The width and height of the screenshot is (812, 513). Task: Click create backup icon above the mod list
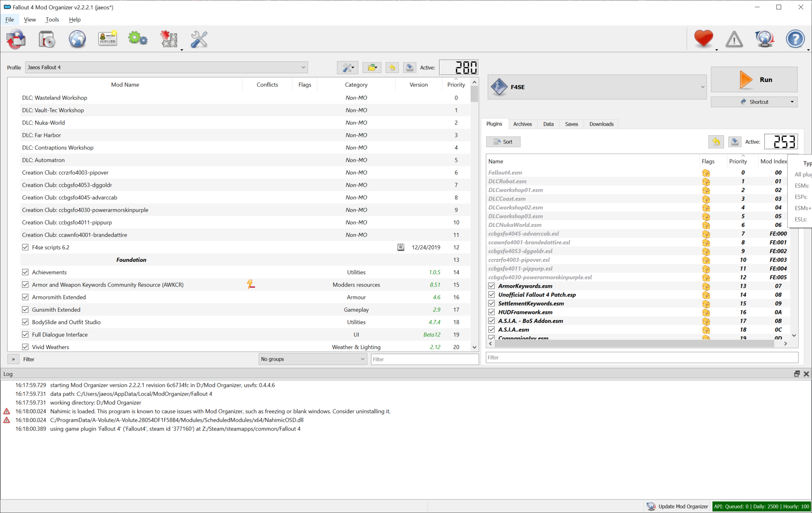(409, 68)
